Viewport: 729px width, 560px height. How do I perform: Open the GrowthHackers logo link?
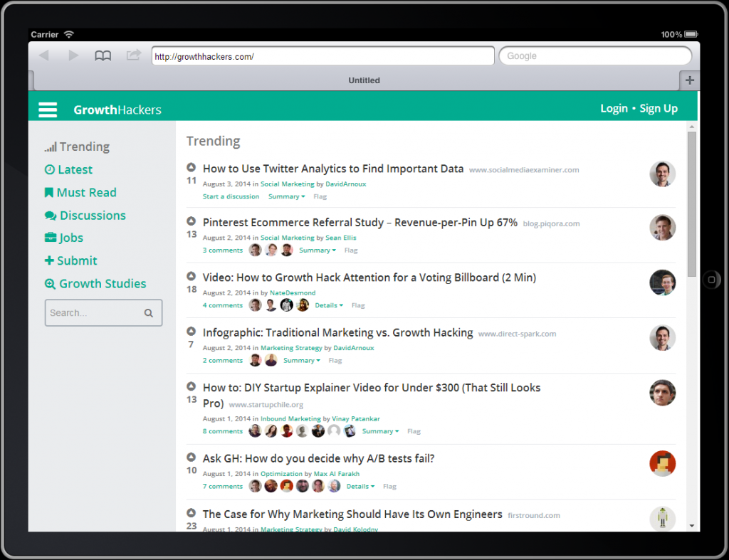(x=117, y=110)
